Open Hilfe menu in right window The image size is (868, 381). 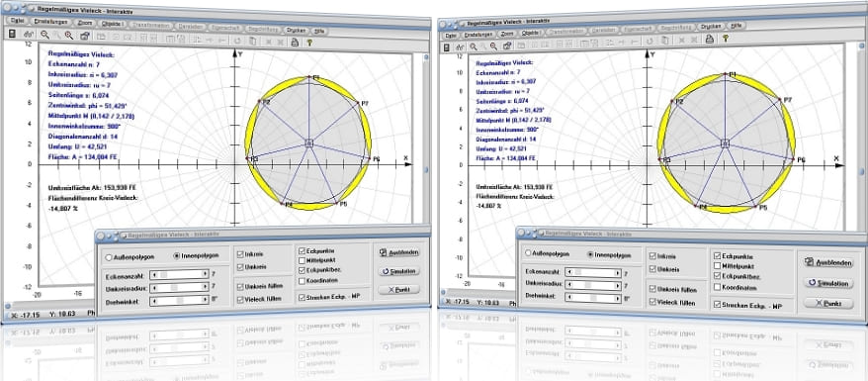pos(737,25)
